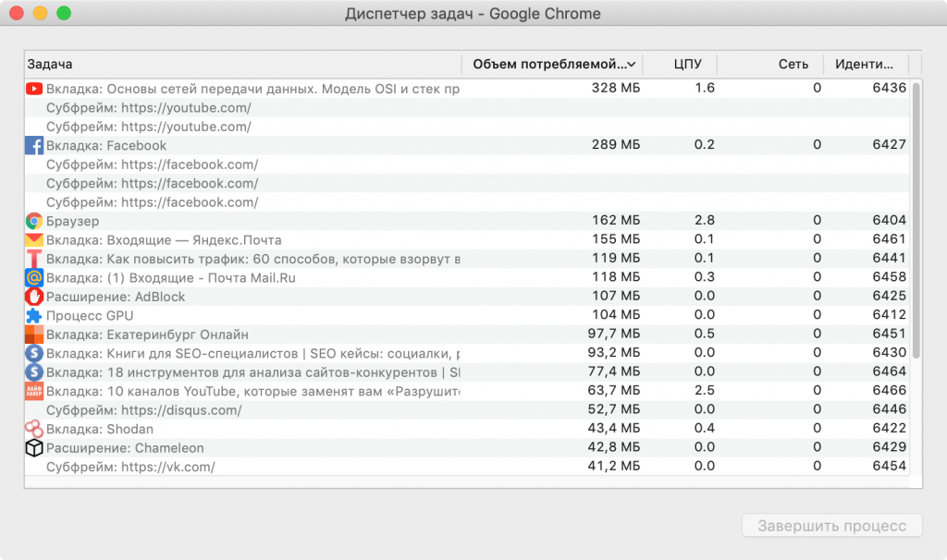Image resolution: width=947 pixels, height=560 pixels.
Task: Click the CPU value 2.5
Action: coord(704,391)
